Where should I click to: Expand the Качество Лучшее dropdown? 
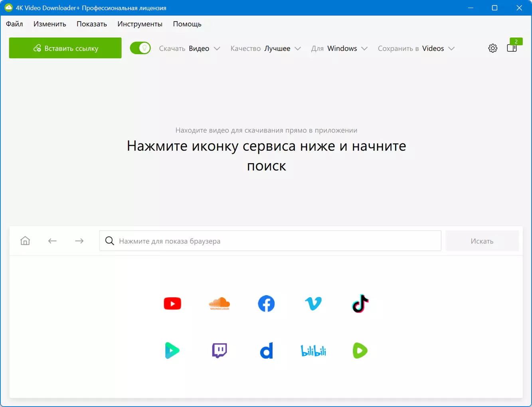266,48
